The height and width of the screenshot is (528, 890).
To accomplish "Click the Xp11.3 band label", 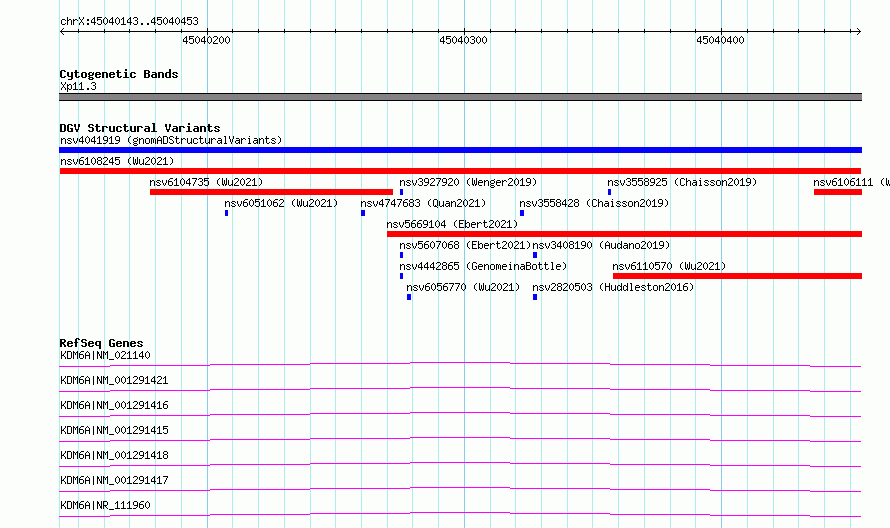I will click(78, 86).
